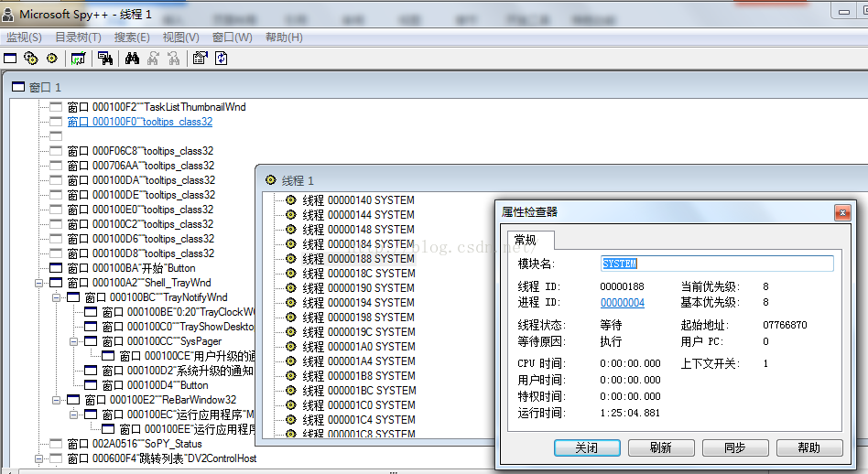Open the Windows view from toolbar
868x474 pixels.
(10, 58)
